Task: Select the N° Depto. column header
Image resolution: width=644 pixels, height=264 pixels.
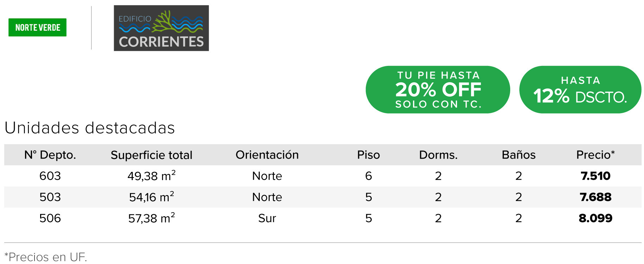Action: click(50, 155)
